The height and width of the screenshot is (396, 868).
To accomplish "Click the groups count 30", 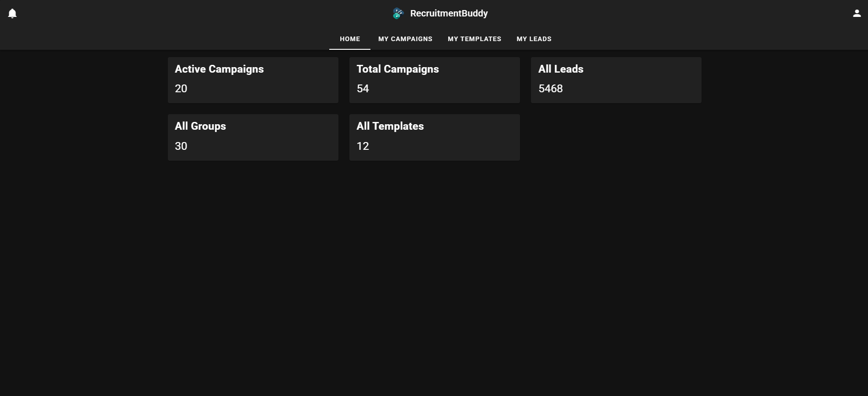I will tap(181, 146).
